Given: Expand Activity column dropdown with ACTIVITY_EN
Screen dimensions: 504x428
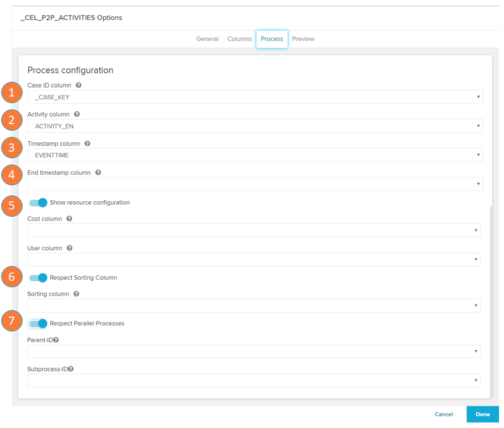Looking at the screenshot, I should (x=254, y=126).
